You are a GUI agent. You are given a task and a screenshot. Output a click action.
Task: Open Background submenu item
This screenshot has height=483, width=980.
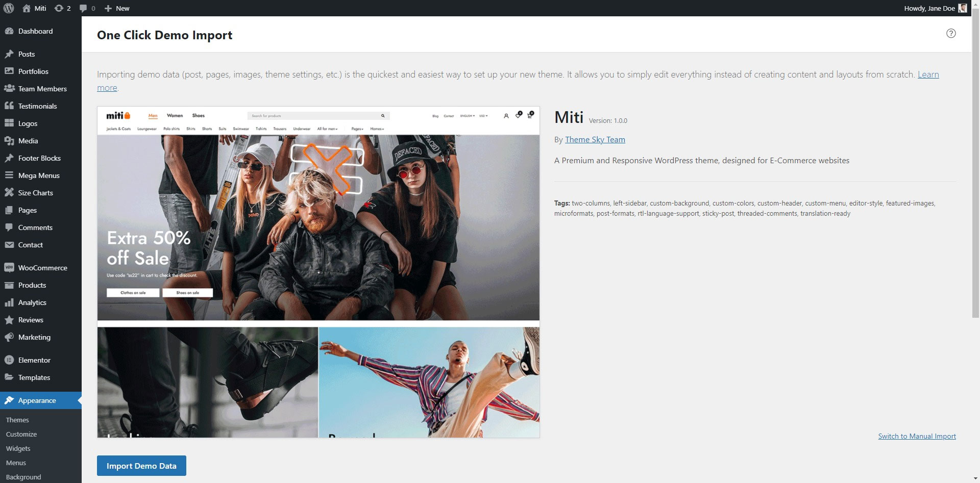[23, 477]
